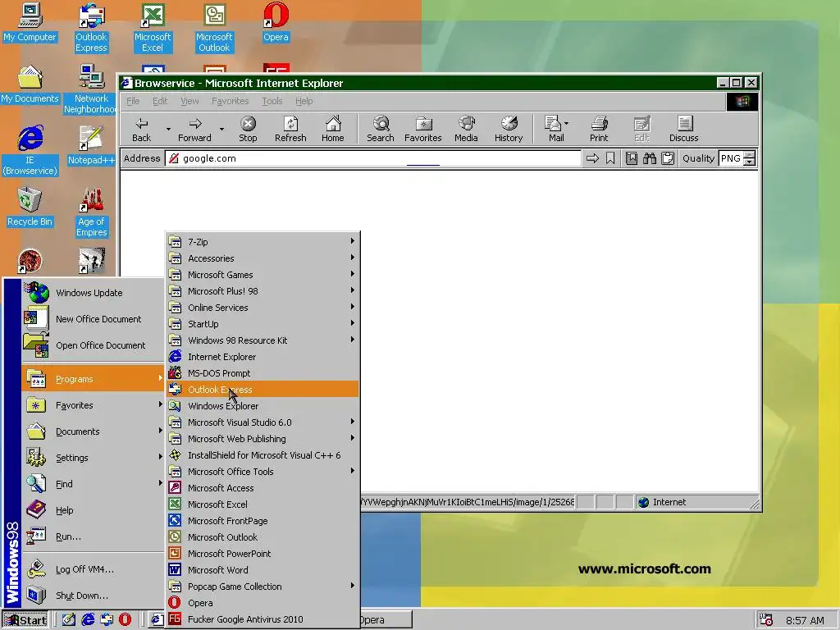Screen dimensions: 840x630
Task: Launch Microsoft FrontPage from Programs
Action: [262, 521]
